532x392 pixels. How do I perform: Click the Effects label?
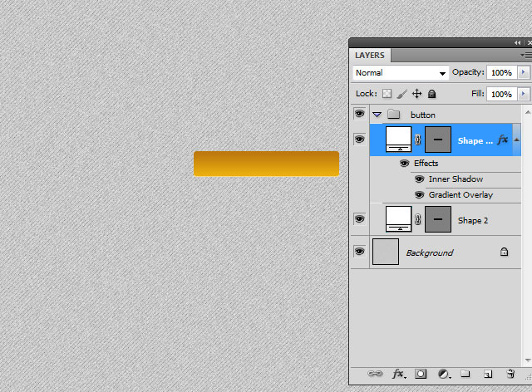(426, 163)
